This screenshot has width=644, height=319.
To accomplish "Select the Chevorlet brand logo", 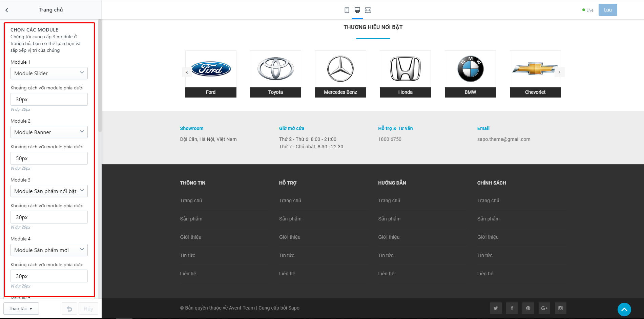I will click(535, 69).
